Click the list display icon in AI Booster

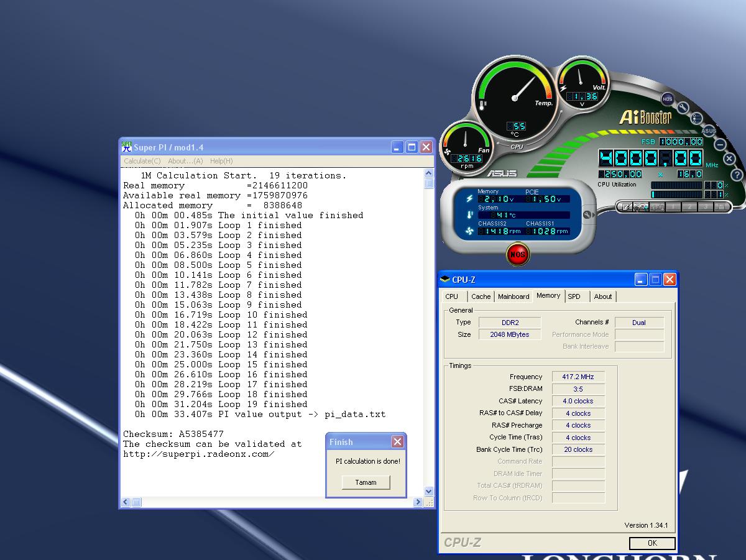(x=696, y=118)
